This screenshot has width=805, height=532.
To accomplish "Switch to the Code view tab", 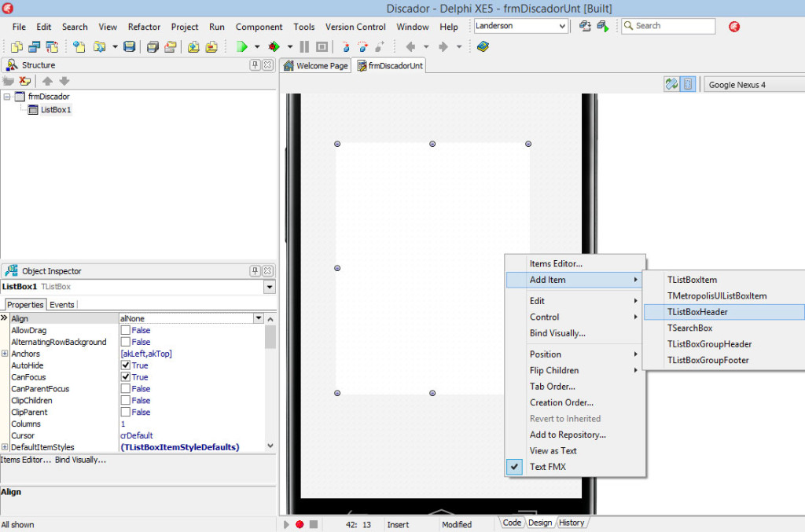I will [512, 523].
